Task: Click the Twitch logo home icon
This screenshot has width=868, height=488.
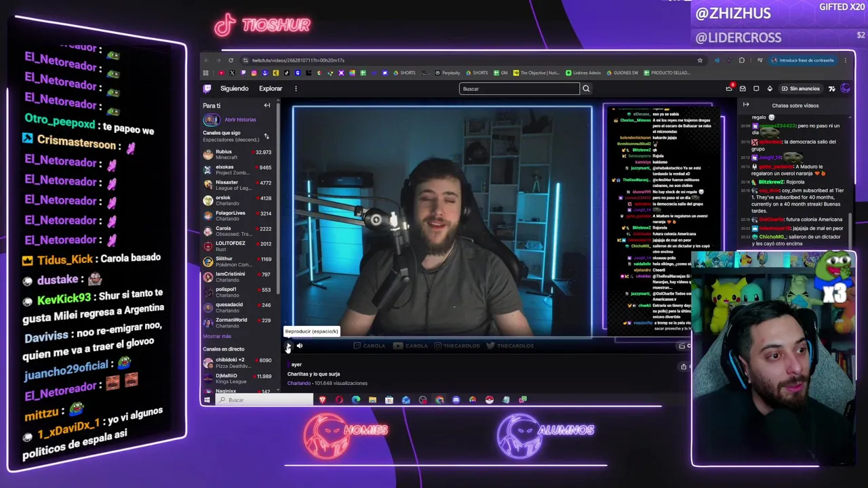Action: pyautogui.click(x=207, y=88)
